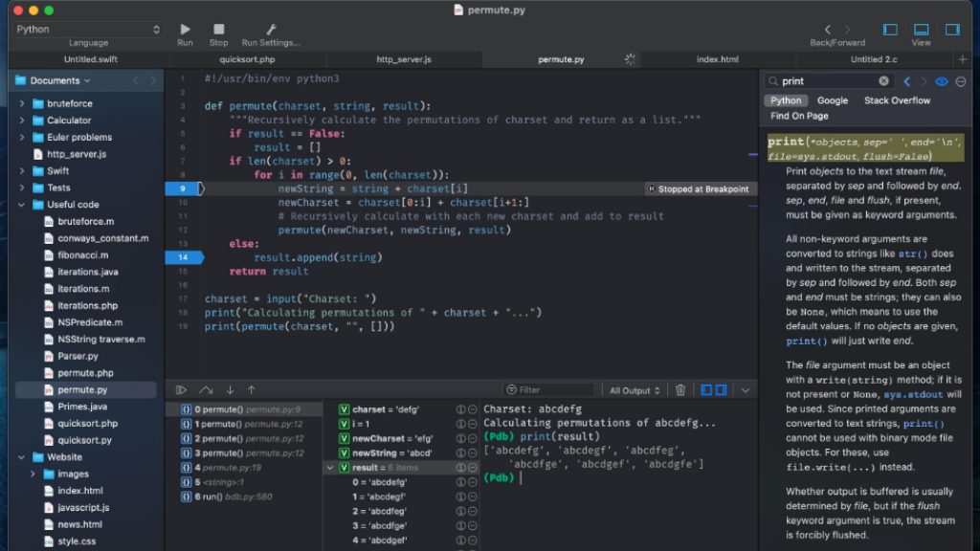
Task: Collapse the Useful code folder
Action: [22, 205]
